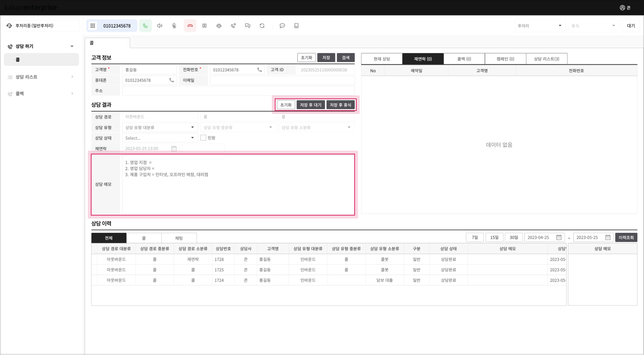The height and width of the screenshot is (355, 644).
Task: Put the call on hold with the pause icon
Action: click(x=204, y=26)
